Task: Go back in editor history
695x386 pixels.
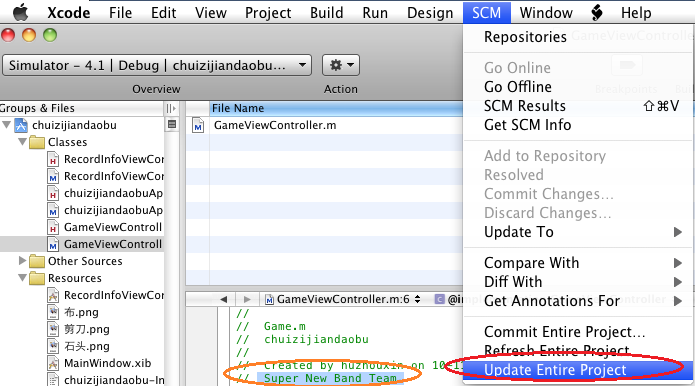Action: point(224,300)
